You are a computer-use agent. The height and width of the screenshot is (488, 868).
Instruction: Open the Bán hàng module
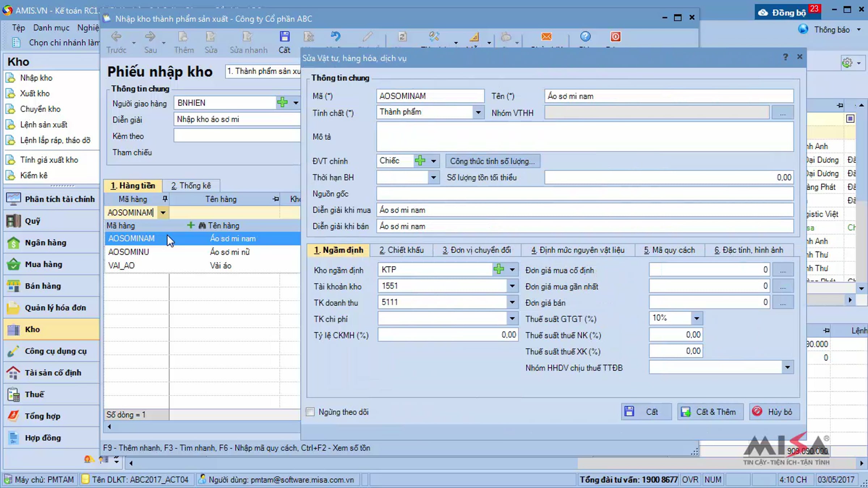[51, 286]
